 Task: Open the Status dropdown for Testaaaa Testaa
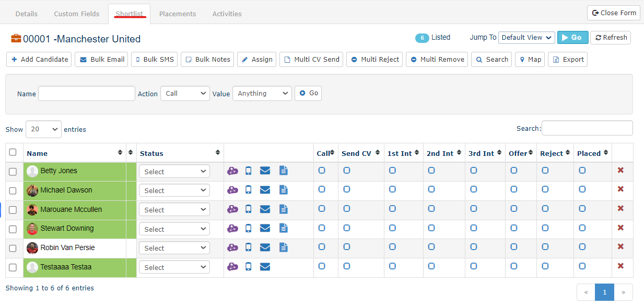tap(174, 267)
